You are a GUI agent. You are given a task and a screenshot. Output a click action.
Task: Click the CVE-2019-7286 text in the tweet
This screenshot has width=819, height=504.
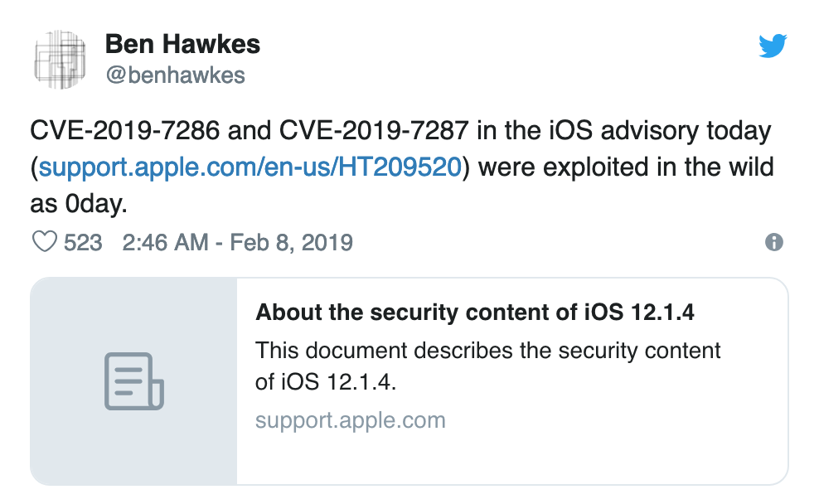point(119,130)
